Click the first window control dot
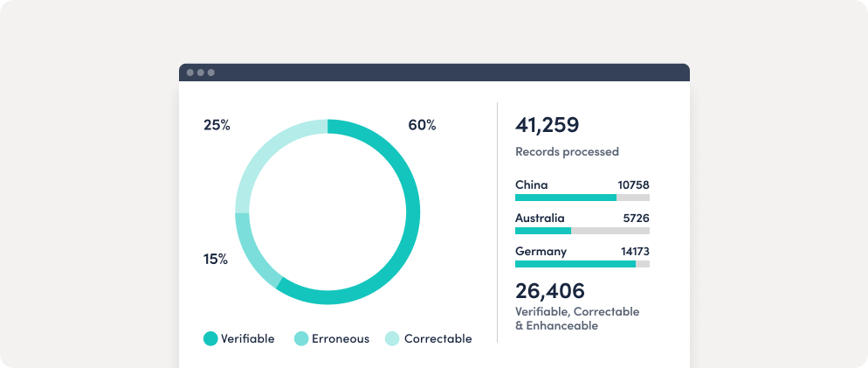Image resolution: width=868 pixels, height=368 pixels. tap(190, 73)
